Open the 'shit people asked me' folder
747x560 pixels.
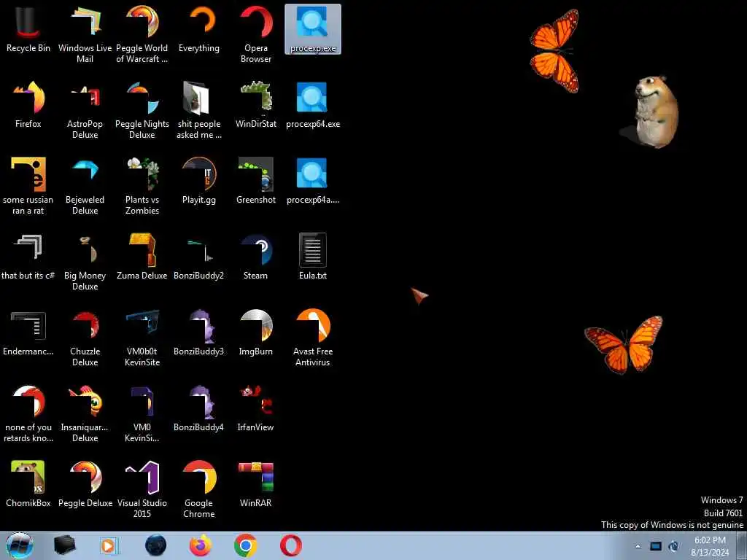tap(199, 110)
